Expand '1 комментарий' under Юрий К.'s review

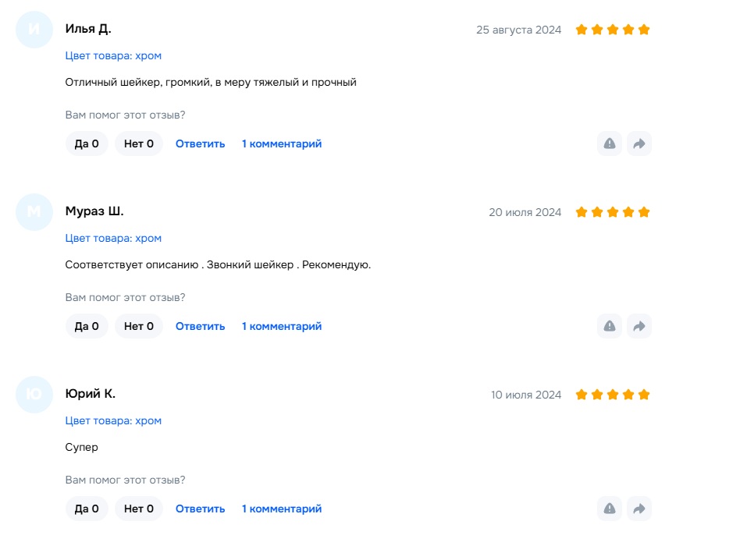[x=282, y=509]
